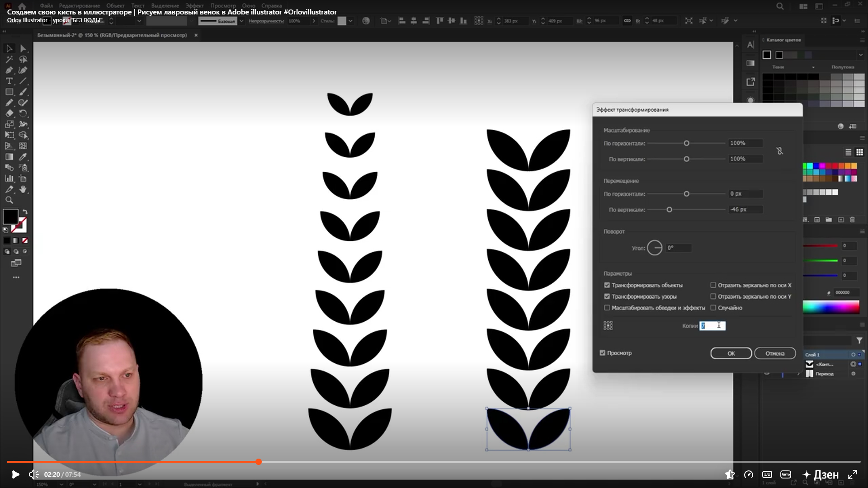
Task: Expand the collapsed left toolbar chevrons
Action: click(x=5, y=32)
